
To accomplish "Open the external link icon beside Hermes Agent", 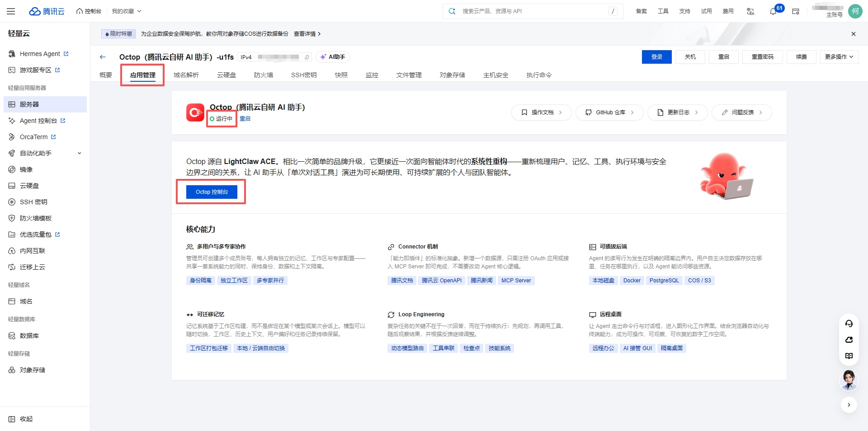I will (x=66, y=54).
